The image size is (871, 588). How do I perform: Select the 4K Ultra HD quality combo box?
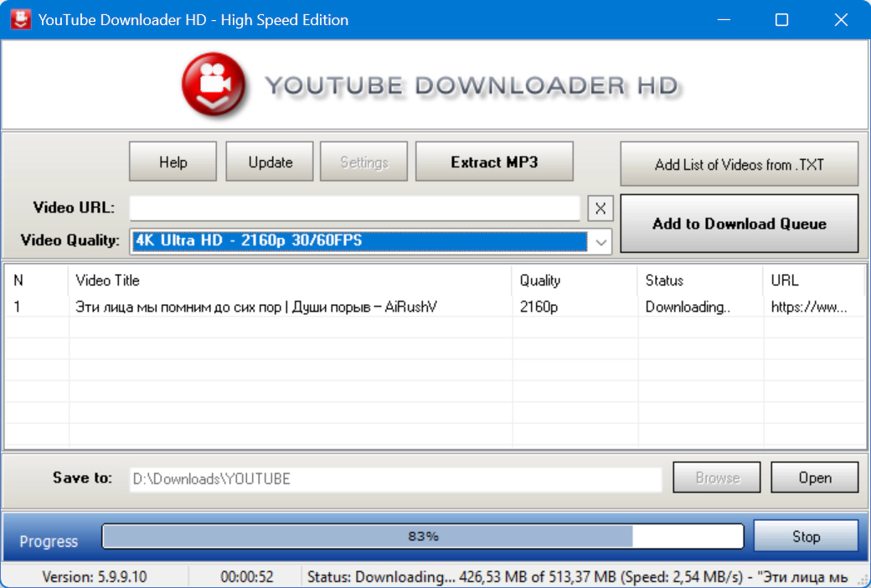358,241
